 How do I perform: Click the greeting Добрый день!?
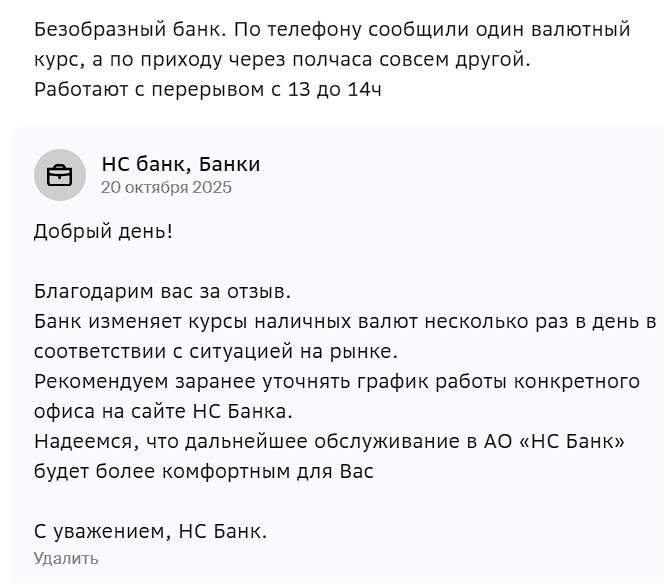coord(103,232)
